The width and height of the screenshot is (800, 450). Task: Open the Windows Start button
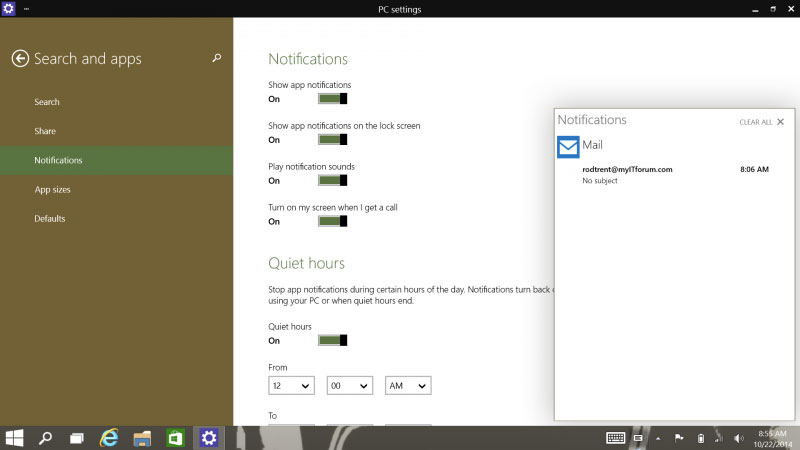(15, 437)
